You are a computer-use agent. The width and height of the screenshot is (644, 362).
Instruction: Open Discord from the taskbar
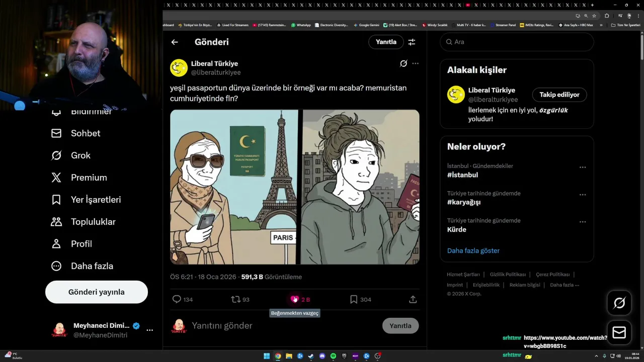pos(322,356)
